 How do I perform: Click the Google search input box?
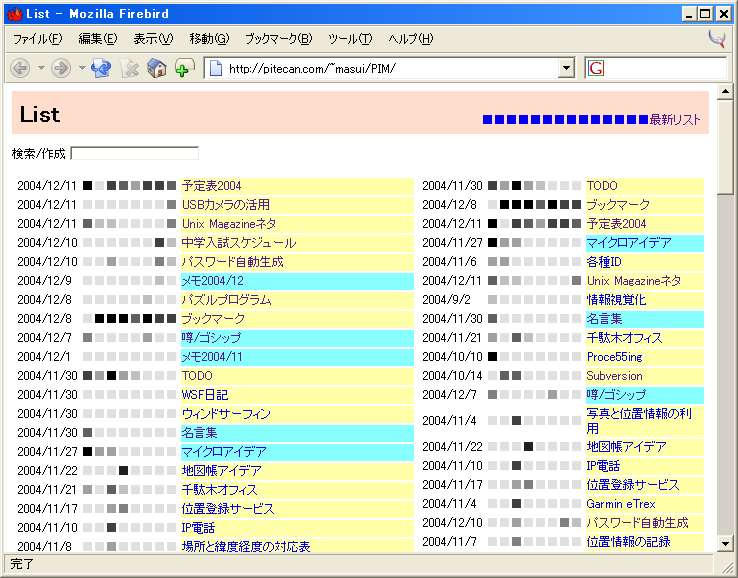click(665, 69)
